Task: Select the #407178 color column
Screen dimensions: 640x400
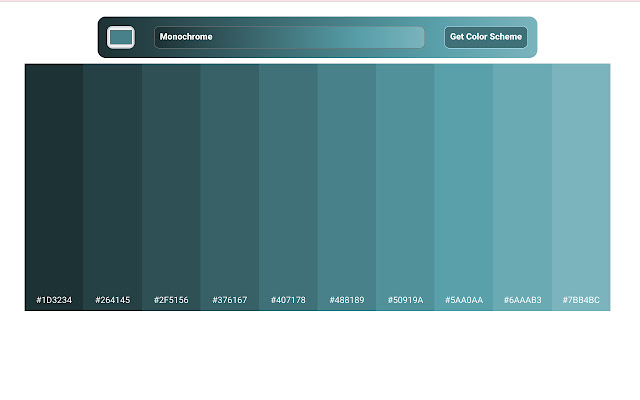Action: [x=288, y=187]
